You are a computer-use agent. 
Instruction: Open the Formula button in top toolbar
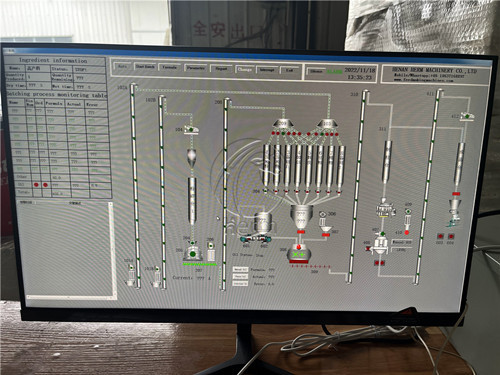tap(170, 67)
